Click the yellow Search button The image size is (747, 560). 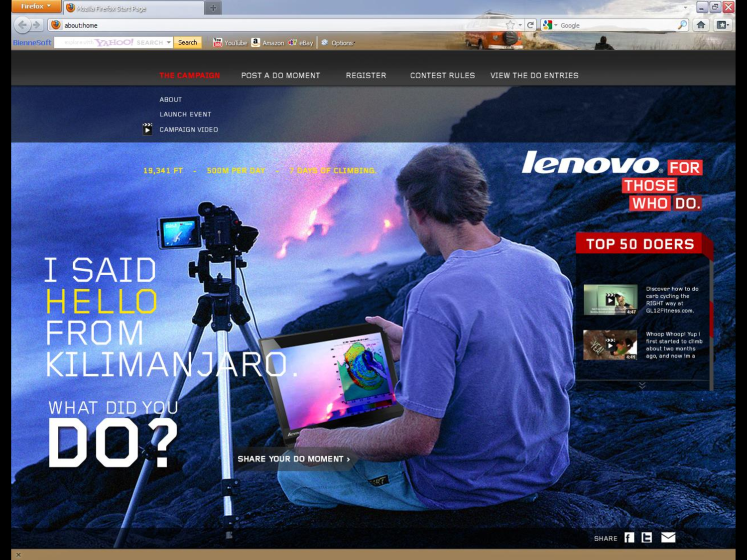pos(188,42)
